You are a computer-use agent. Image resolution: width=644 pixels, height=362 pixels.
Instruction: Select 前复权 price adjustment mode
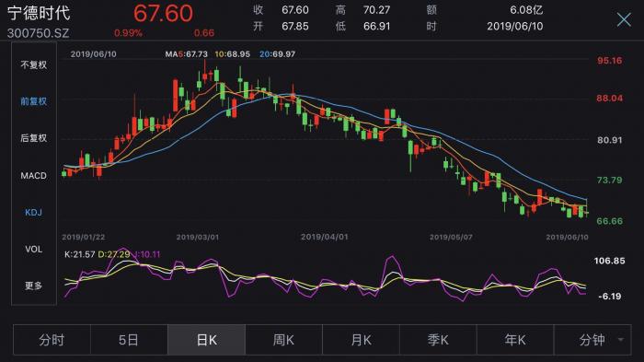click(x=34, y=101)
